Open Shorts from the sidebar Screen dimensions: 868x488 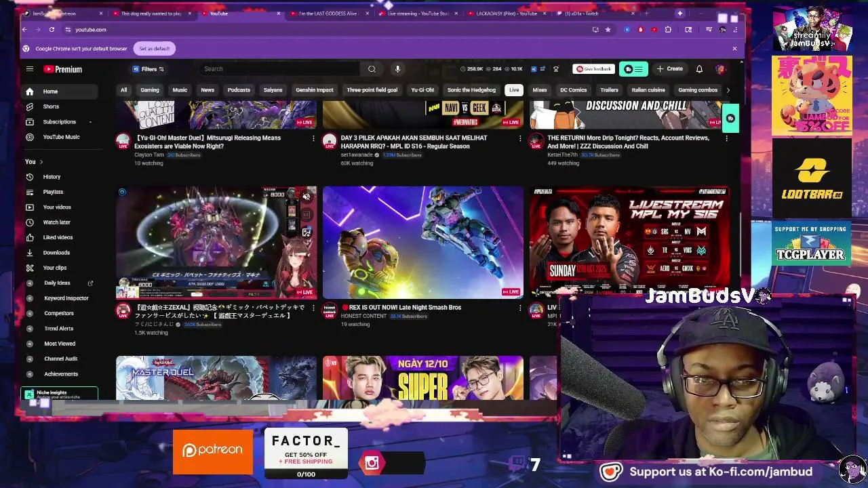pos(51,106)
